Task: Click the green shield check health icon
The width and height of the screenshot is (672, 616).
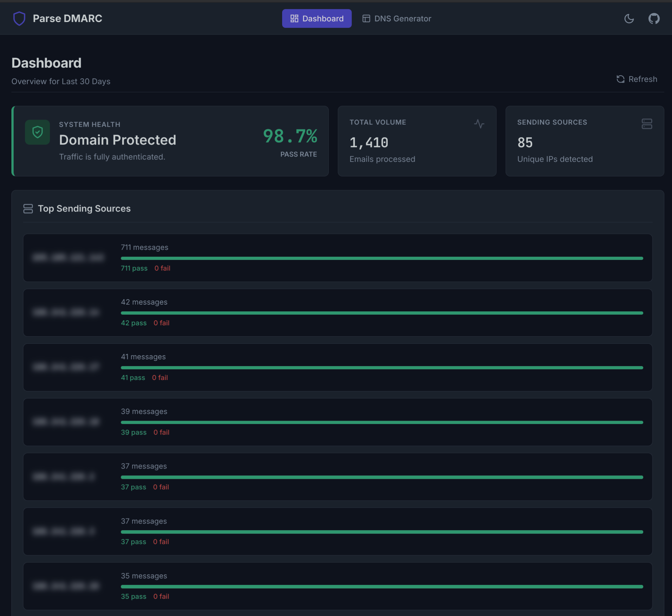Action: coord(37,132)
